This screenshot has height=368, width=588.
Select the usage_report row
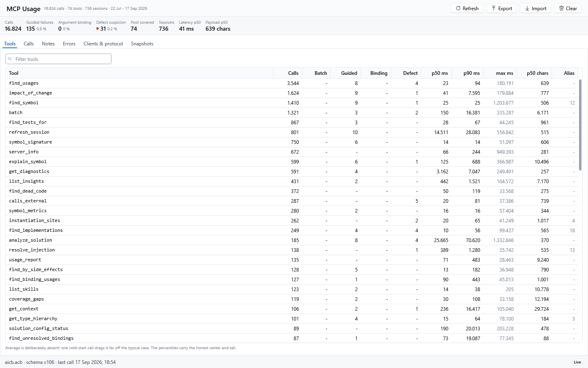(292, 260)
